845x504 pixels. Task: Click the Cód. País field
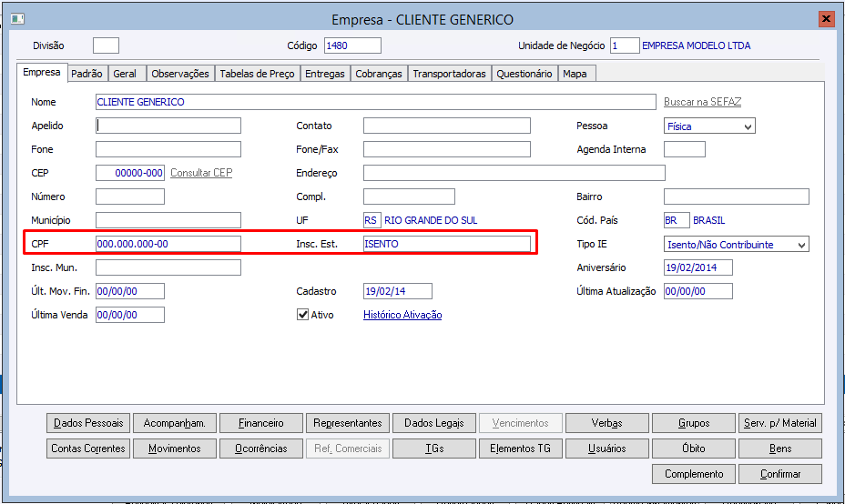[x=677, y=220]
